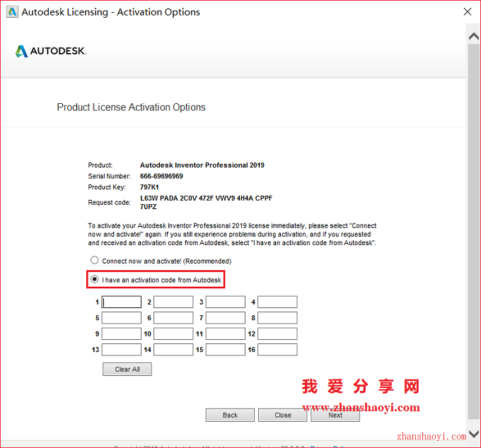481x448 pixels.
Task: Click the vertical scrollbar thumb
Action: click(474, 232)
